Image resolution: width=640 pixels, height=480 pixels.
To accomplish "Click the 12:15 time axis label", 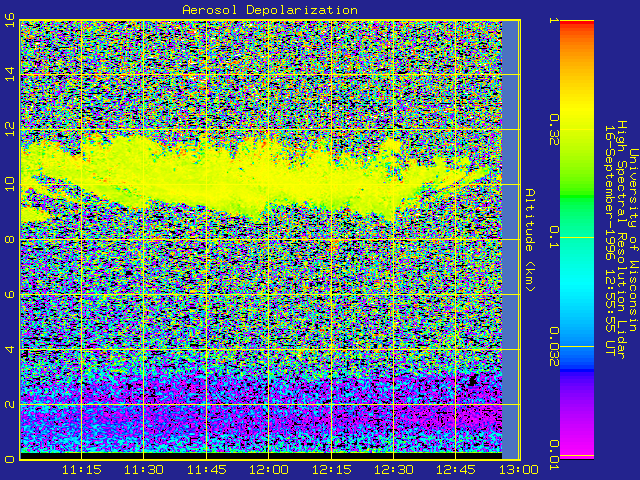I will (x=331, y=470).
